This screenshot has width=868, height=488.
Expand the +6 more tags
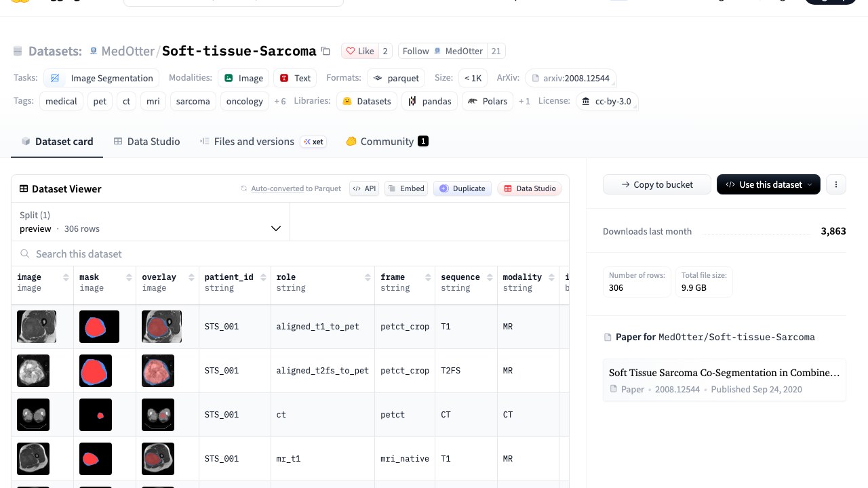(x=280, y=101)
